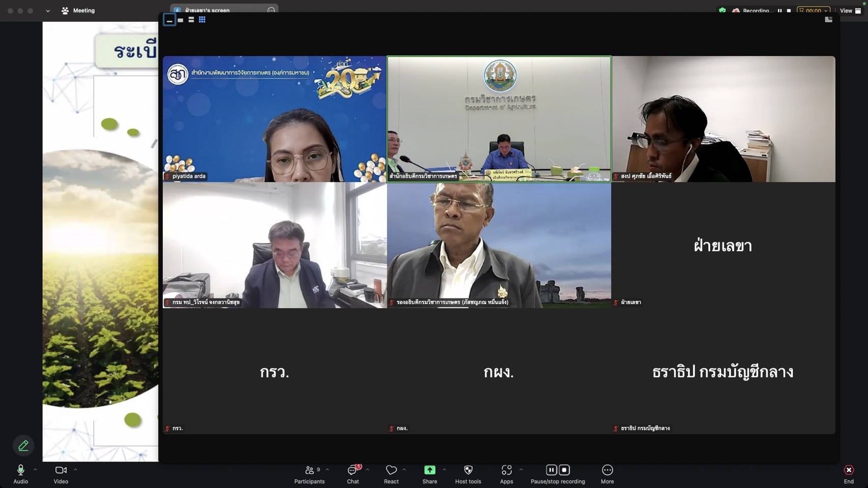Image resolution: width=868 pixels, height=488 pixels.
Task: Click the Meeting title button
Action: [78, 11]
